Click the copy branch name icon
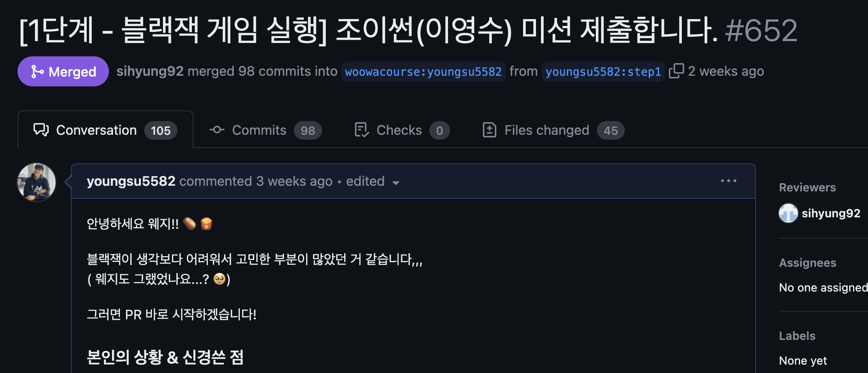Image resolution: width=868 pixels, height=373 pixels. 676,71
